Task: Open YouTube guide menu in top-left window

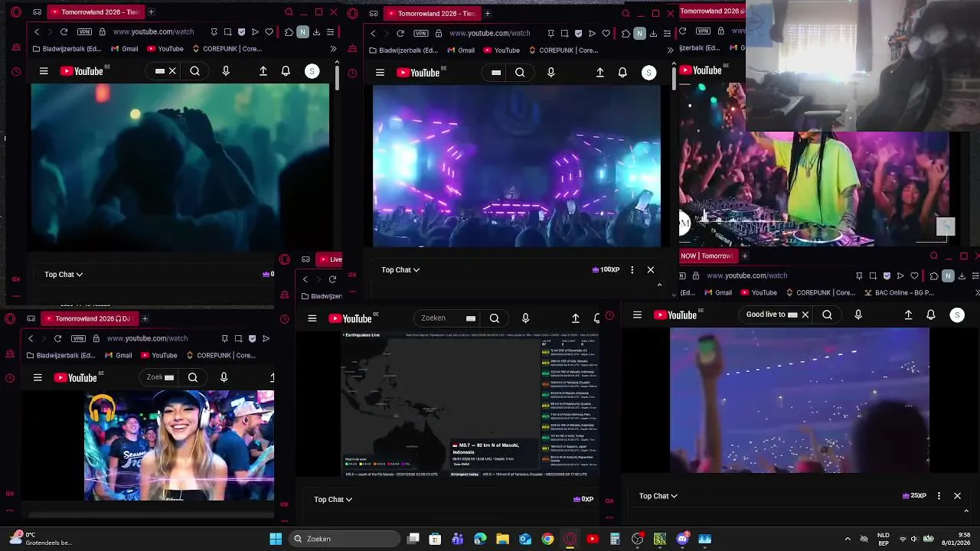Action: coord(44,71)
